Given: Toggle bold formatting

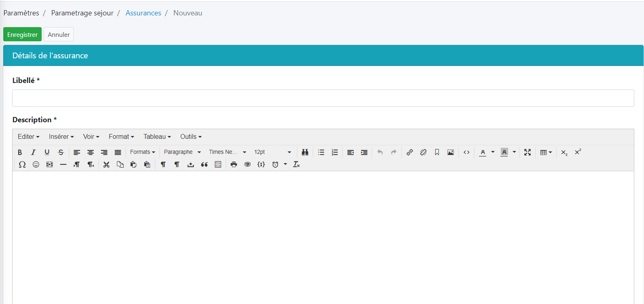Looking at the screenshot, I should click(20, 152).
